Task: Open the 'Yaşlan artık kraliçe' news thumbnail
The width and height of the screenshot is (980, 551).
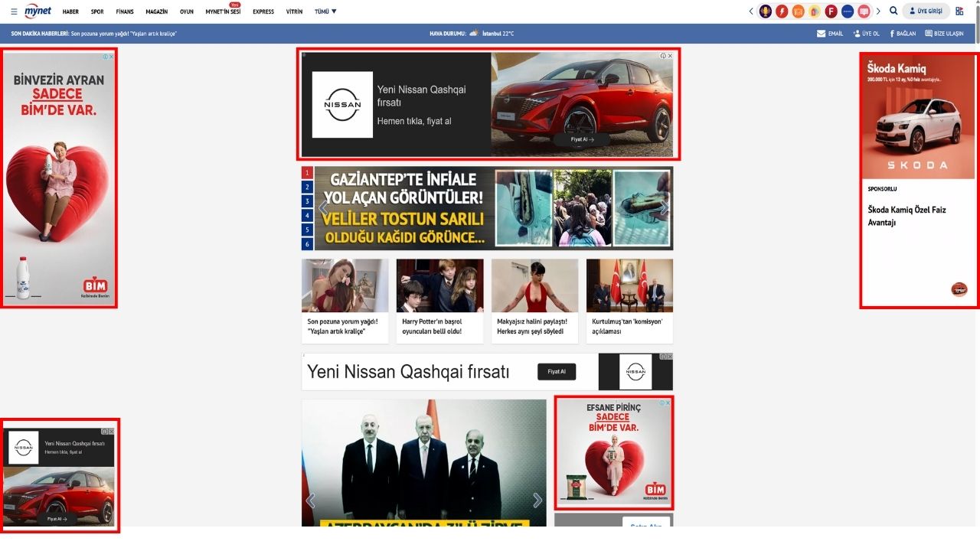Action: 345,285
